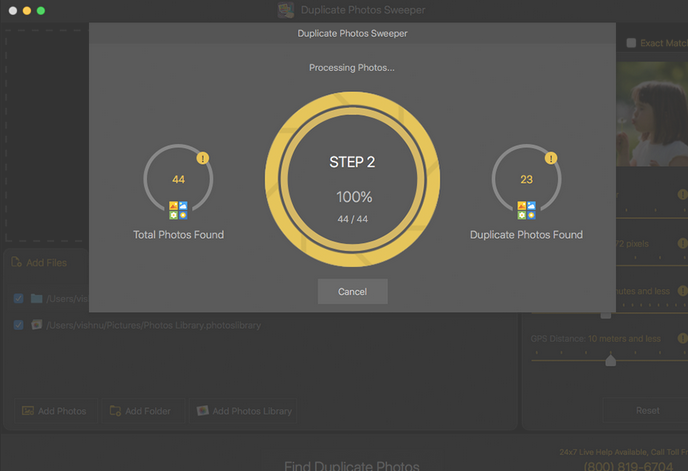Uncheck the first /Users folder checkbox
The height and width of the screenshot is (471, 688).
coord(18,298)
